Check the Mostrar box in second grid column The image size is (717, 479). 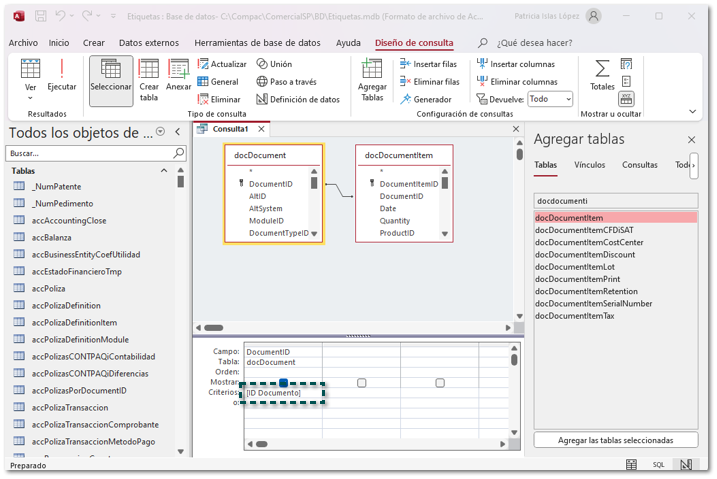[362, 383]
